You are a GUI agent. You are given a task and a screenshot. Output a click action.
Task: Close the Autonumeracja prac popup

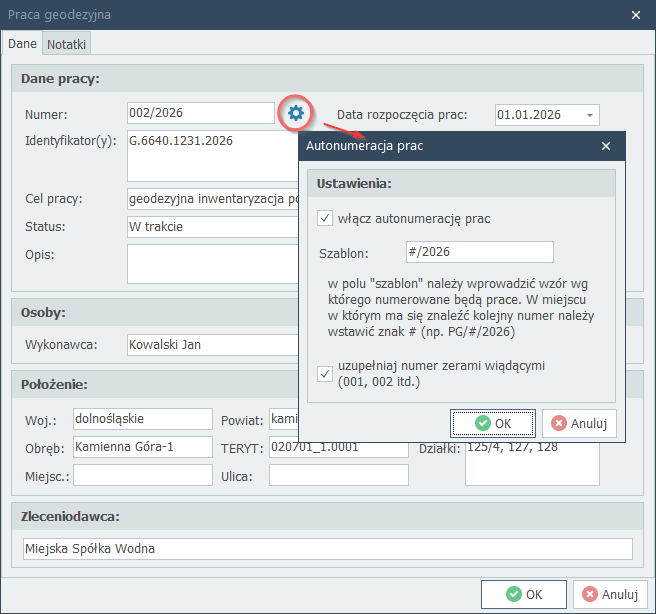pos(605,146)
